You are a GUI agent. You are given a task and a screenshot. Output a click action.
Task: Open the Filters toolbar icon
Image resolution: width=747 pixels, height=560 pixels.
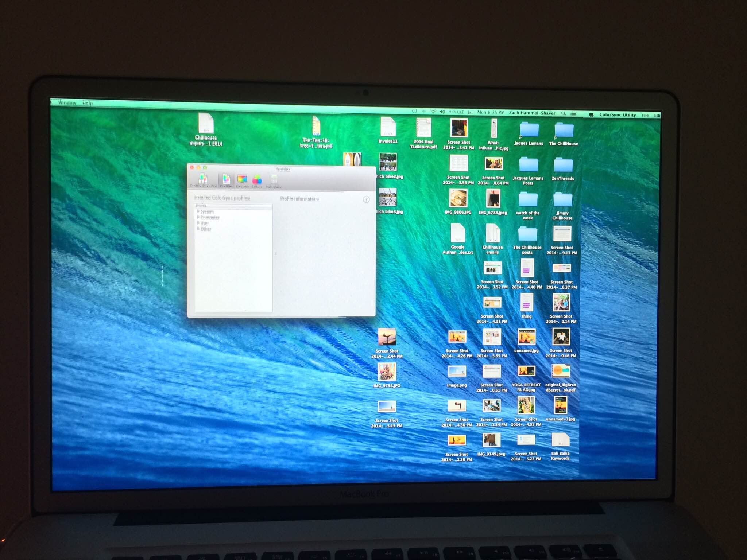(257, 180)
